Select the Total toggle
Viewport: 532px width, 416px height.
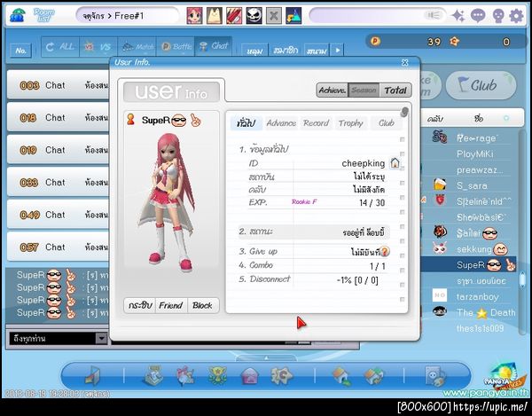click(x=395, y=90)
